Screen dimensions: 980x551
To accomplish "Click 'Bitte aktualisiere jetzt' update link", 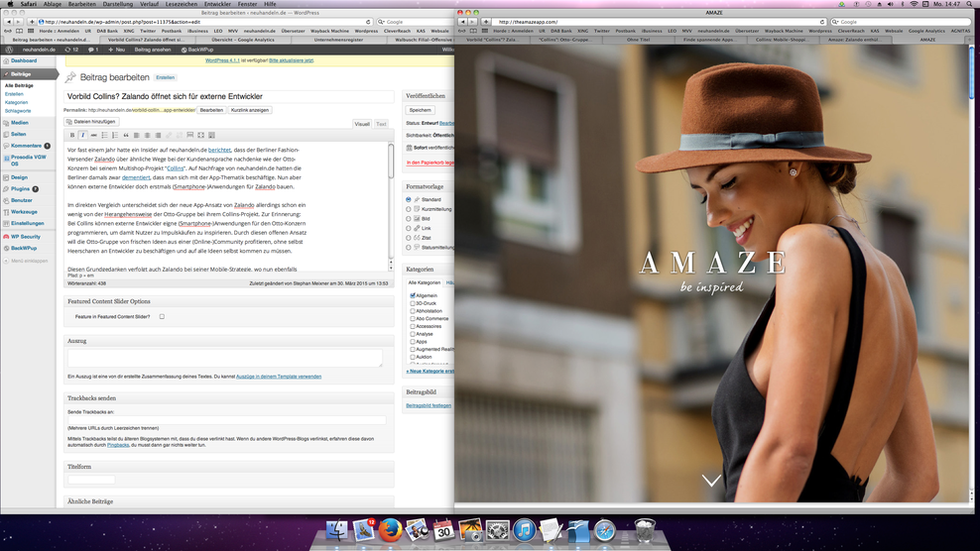I will (292, 60).
